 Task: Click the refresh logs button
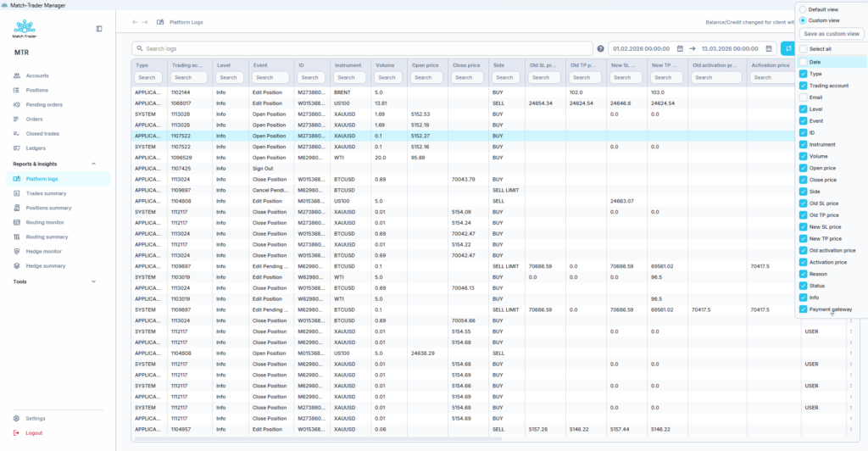click(787, 49)
